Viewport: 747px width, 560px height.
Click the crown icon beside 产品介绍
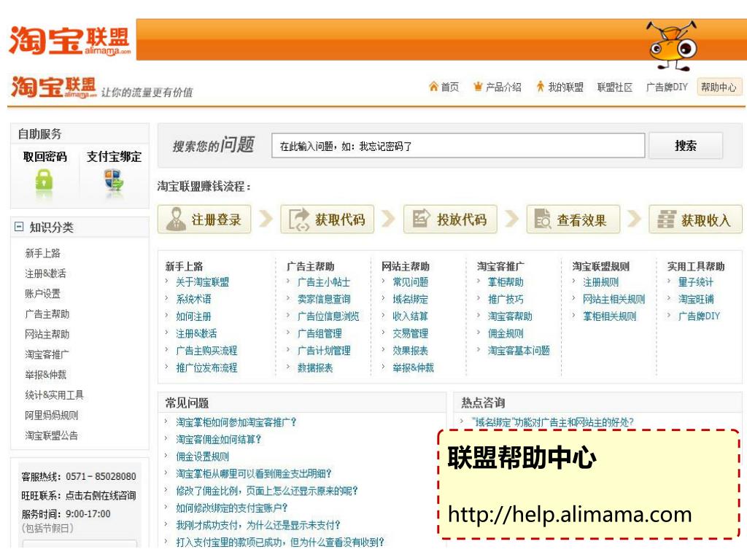(x=478, y=86)
